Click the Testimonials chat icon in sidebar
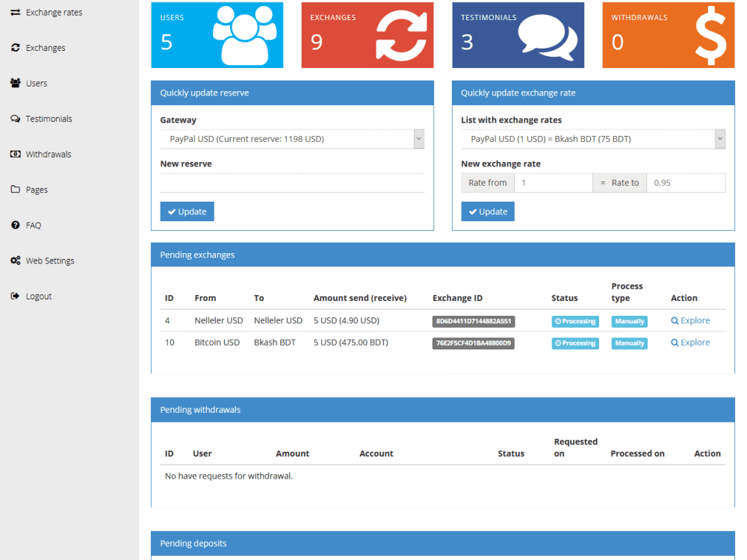The width and height of the screenshot is (747, 560). (15, 119)
